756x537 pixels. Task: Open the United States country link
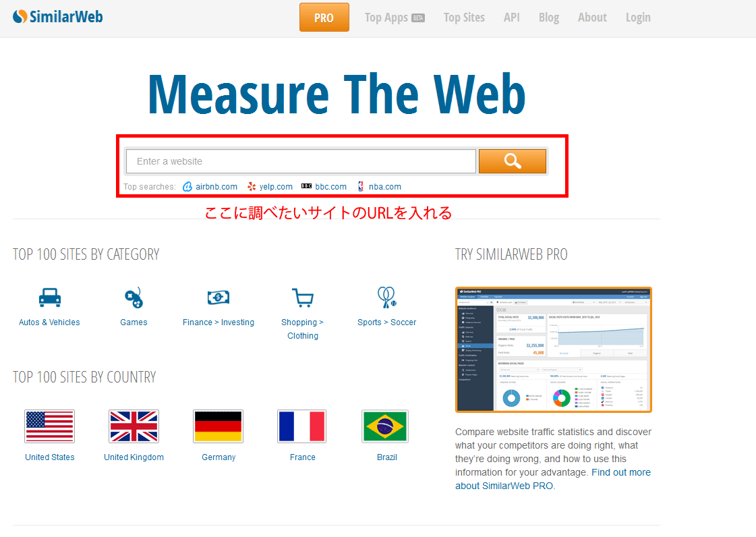[50, 457]
